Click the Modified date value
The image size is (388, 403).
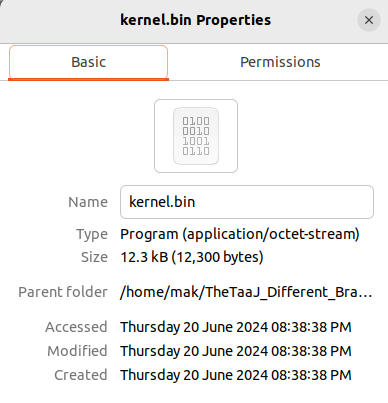pos(236,351)
